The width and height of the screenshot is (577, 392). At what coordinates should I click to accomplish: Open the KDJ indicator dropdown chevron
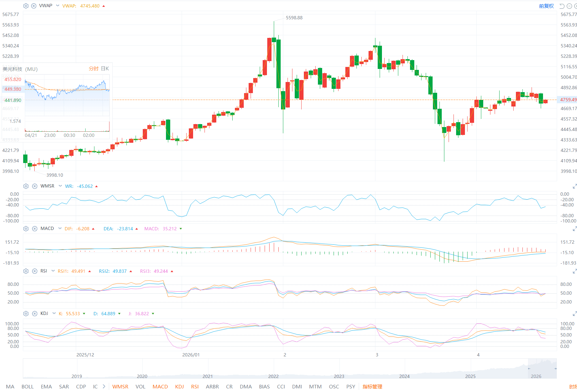point(54,313)
